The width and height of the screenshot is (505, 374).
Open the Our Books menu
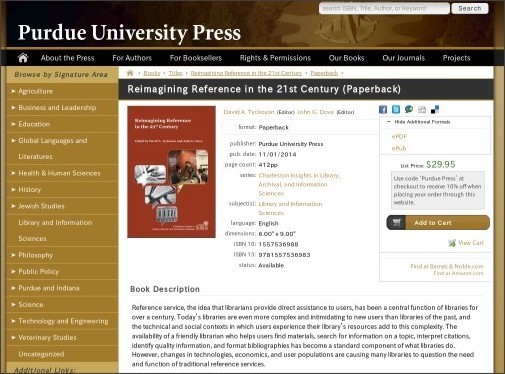pos(346,58)
